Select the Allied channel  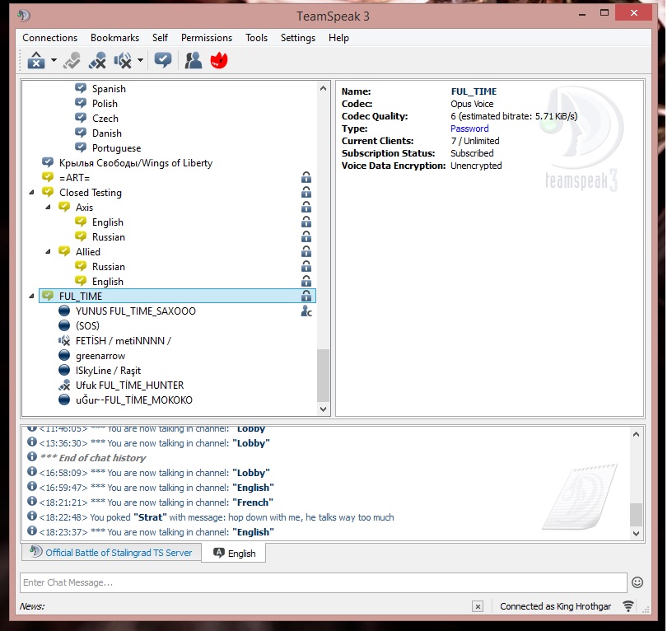pos(88,251)
